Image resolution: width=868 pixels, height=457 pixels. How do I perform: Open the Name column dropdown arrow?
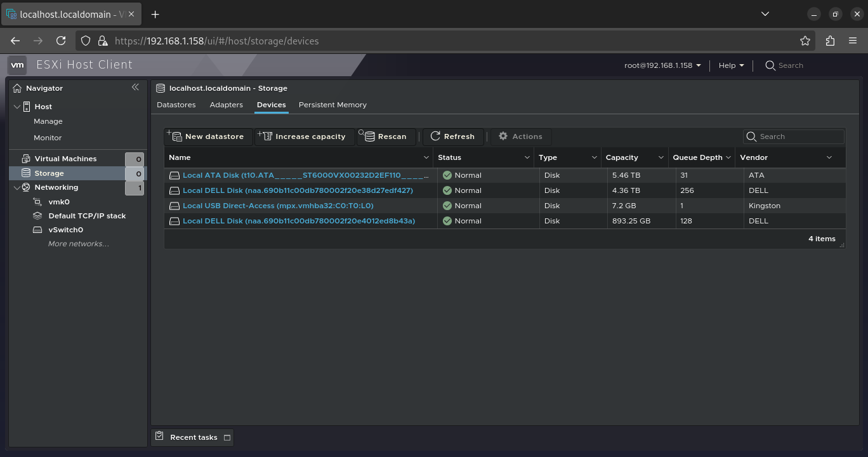click(426, 157)
